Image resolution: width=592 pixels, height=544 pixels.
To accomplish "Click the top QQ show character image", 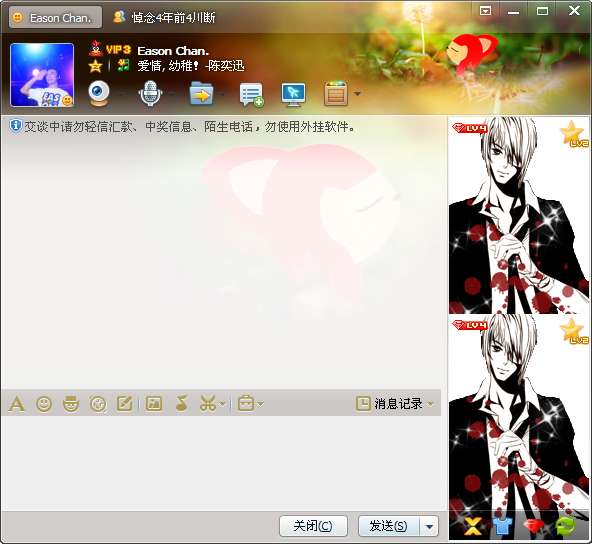I will 519,215.
